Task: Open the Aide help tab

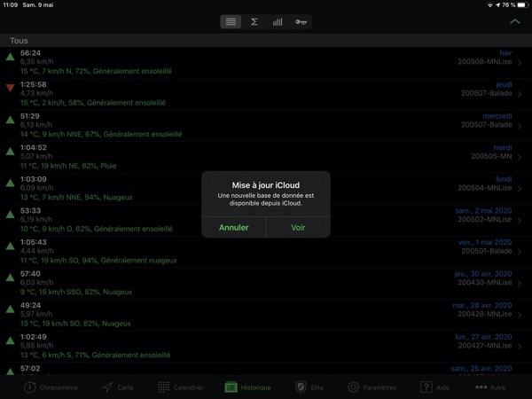Action: pyautogui.click(x=436, y=387)
